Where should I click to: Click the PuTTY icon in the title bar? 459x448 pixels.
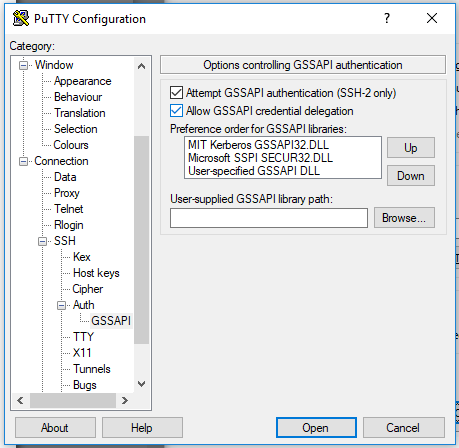21,18
